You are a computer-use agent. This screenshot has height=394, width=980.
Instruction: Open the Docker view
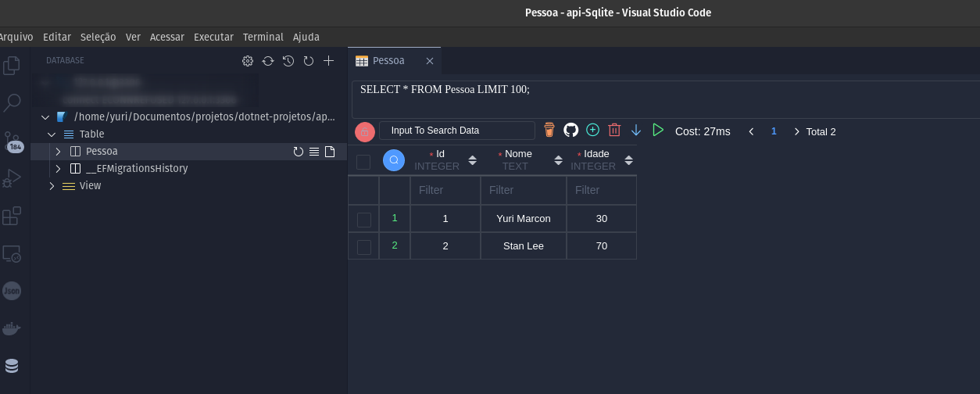coord(12,328)
